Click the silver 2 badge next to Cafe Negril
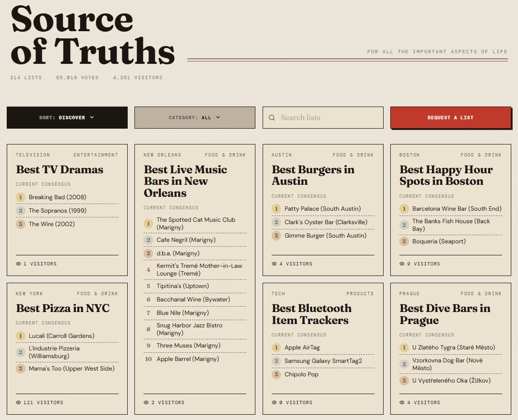Viewport: 518px width, 420px height. [148, 240]
